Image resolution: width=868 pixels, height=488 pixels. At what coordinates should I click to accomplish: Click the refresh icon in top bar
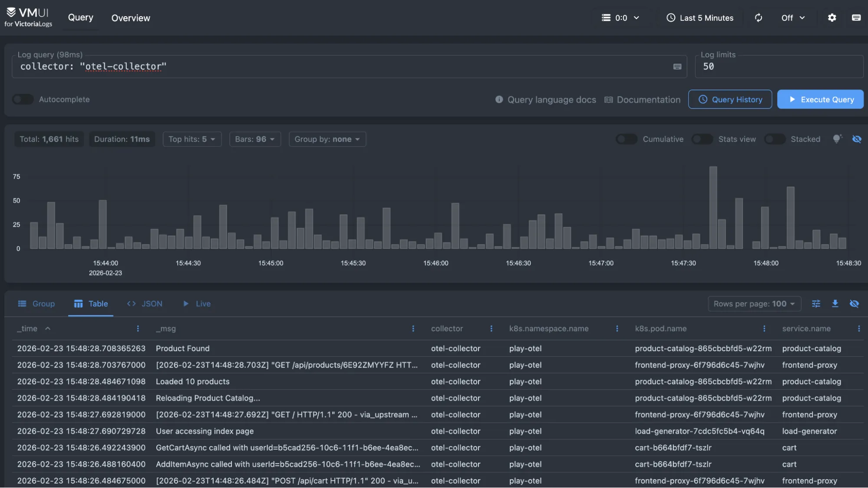(758, 18)
